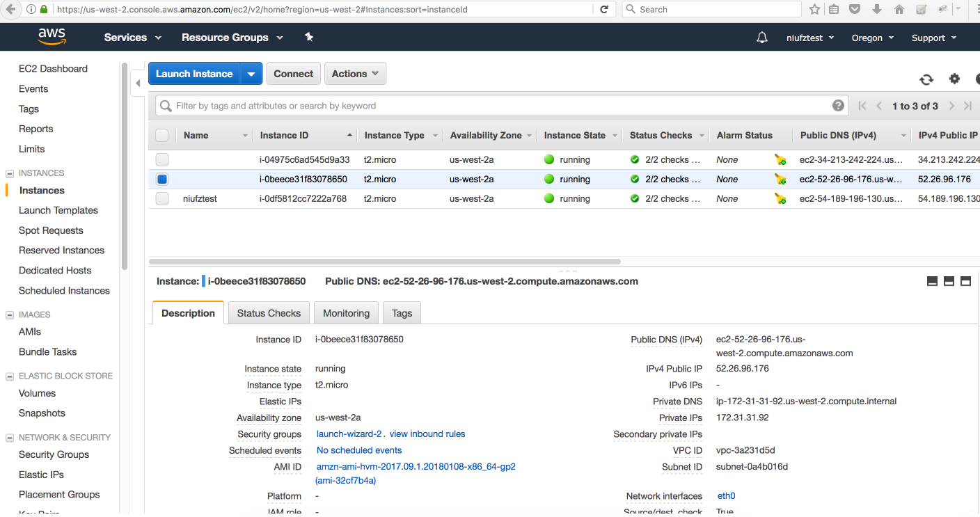Viewport: 980px width, 517px height.
Task: Open the Actions dropdown
Action: [x=355, y=74]
